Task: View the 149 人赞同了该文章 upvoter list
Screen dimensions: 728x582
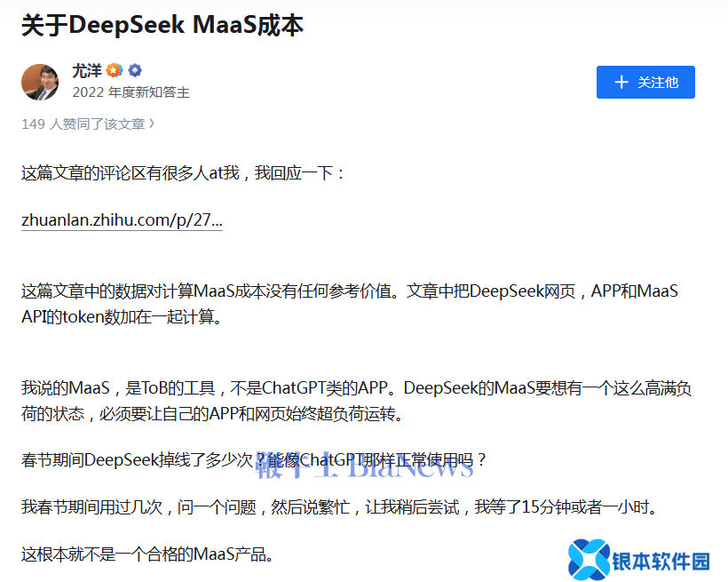Action: pos(83,124)
